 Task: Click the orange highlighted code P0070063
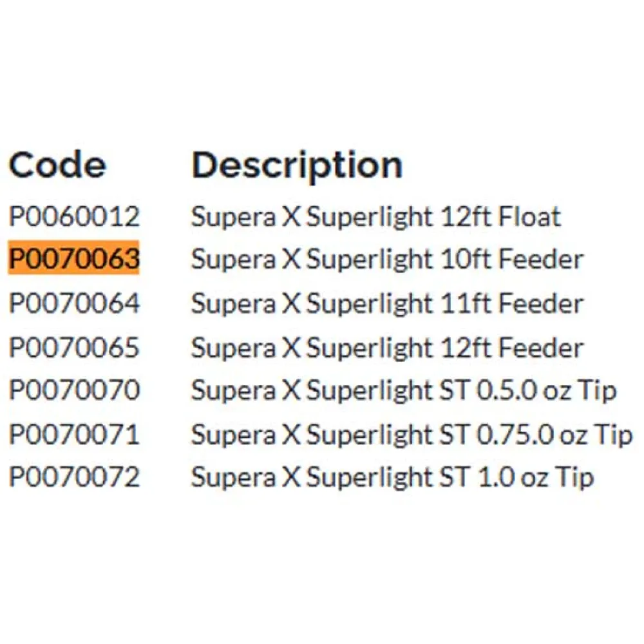74,260
